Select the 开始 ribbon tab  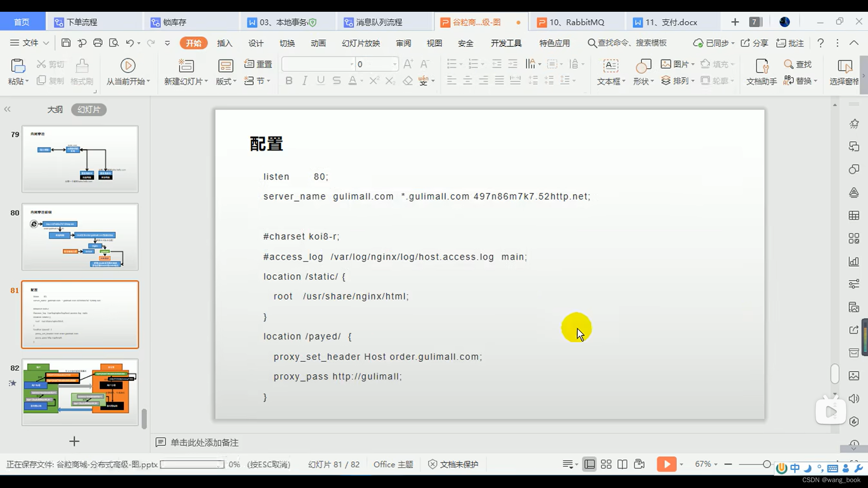click(194, 43)
